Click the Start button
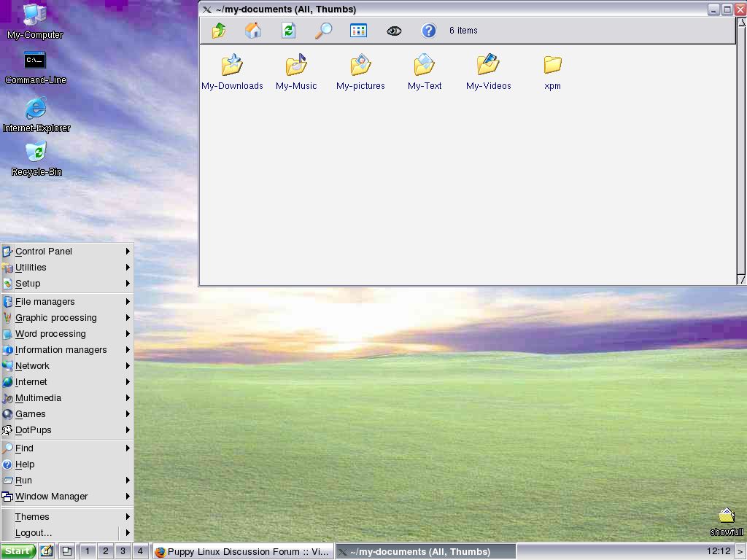This screenshot has width=747, height=560. coord(18,551)
